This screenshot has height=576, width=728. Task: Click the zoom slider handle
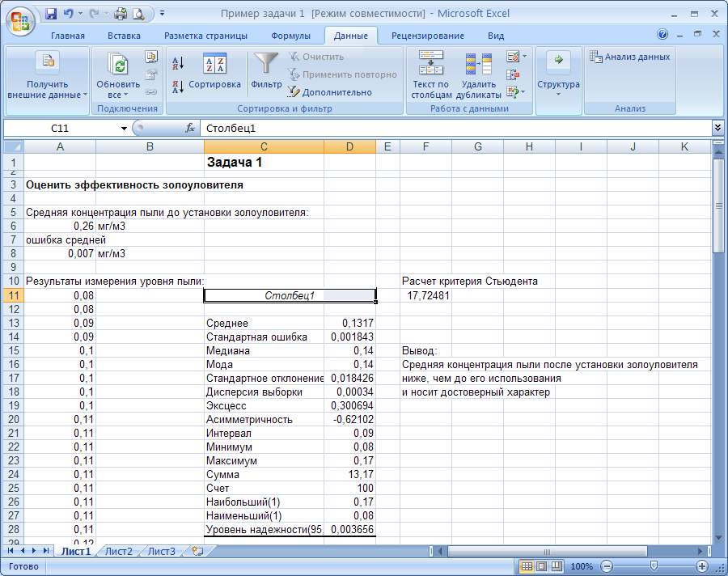click(654, 566)
